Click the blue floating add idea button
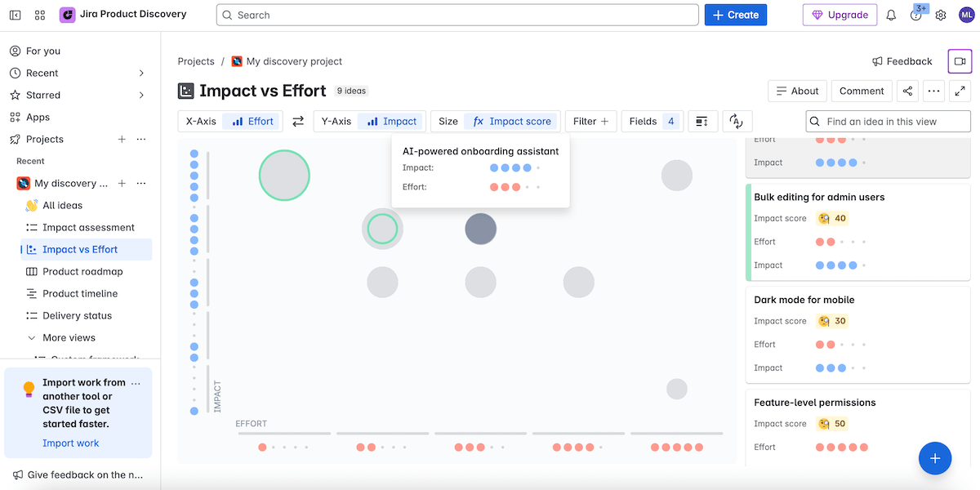Screen dimensions: 980x490 point(935,458)
